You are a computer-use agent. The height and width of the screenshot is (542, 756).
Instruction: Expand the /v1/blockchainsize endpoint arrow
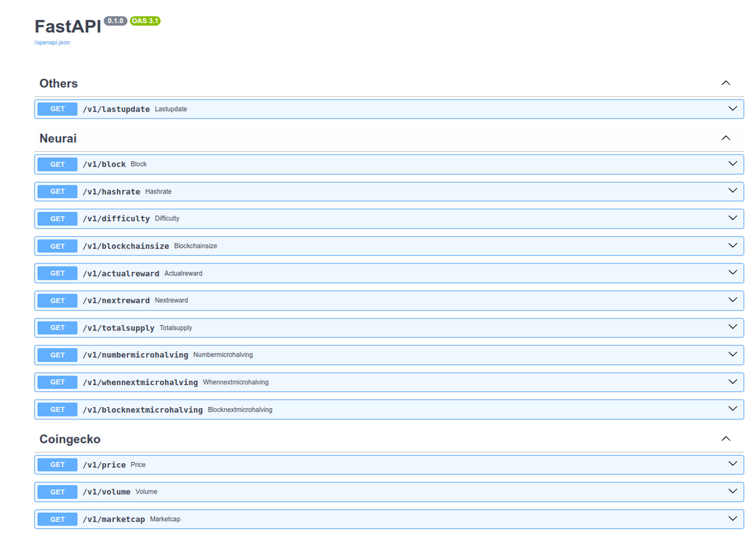point(732,246)
